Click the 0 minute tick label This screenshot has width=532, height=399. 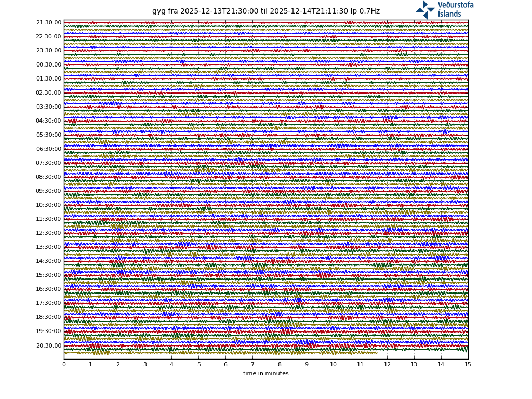[64, 365]
